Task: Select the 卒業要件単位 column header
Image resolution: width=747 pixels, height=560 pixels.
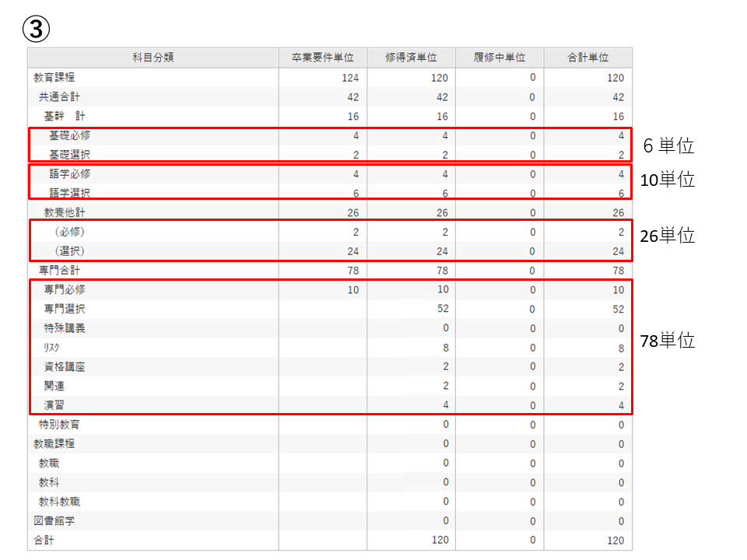Action: coord(322,58)
